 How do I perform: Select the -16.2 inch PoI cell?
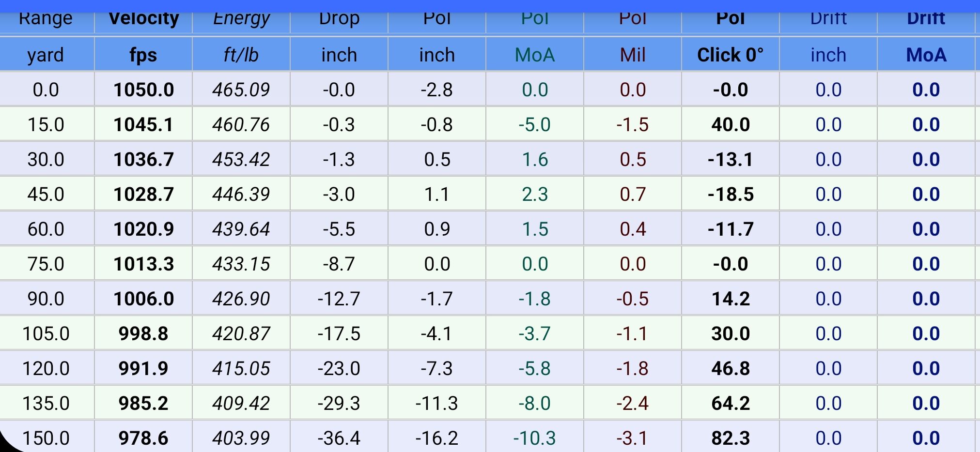click(437, 438)
